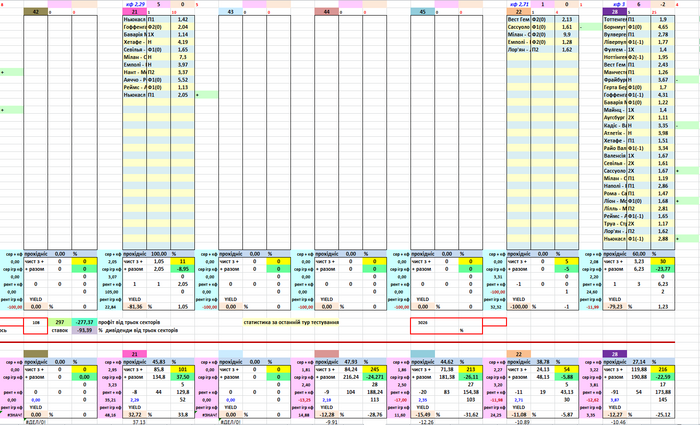Click the yellow cell with value 213
700x425 pixels.
point(471,369)
